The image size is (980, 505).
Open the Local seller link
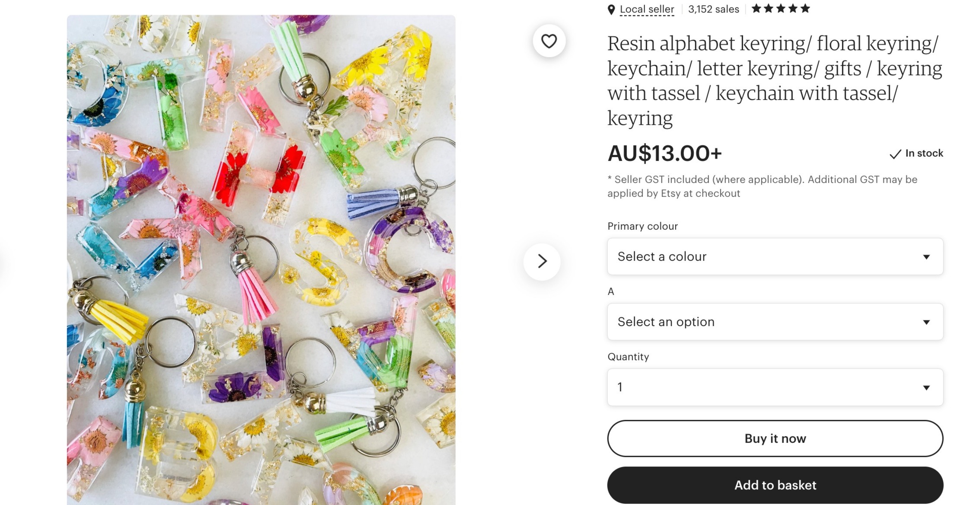[x=647, y=9]
